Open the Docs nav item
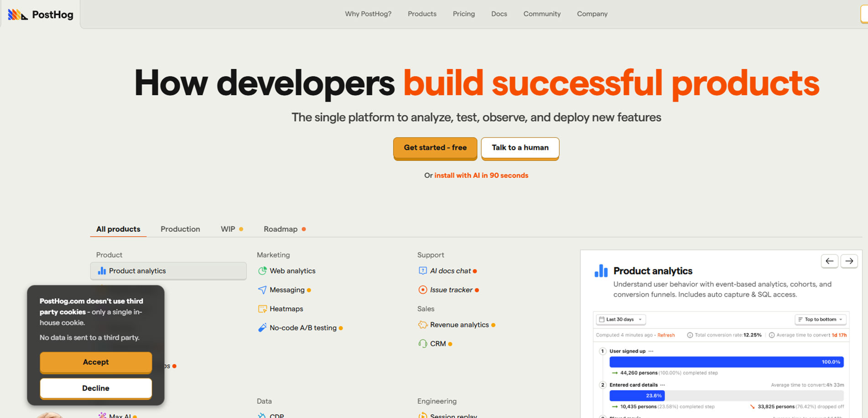868x418 pixels. [x=499, y=14]
